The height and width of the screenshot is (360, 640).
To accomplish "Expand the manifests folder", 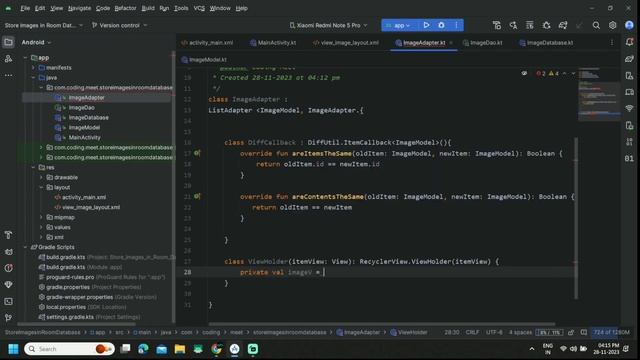I will (x=33, y=68).
